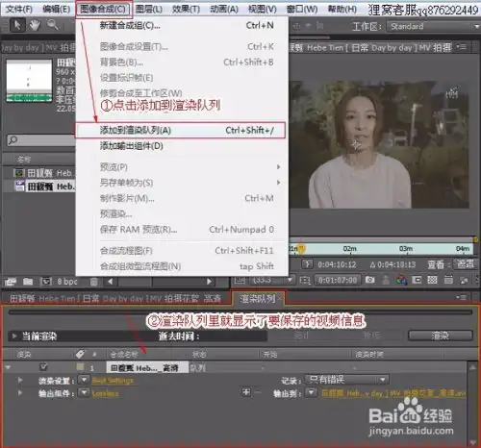Screen dimensions: 481x448
Task: Take a snapshot with the camera icon
Action: coord(369,280)
